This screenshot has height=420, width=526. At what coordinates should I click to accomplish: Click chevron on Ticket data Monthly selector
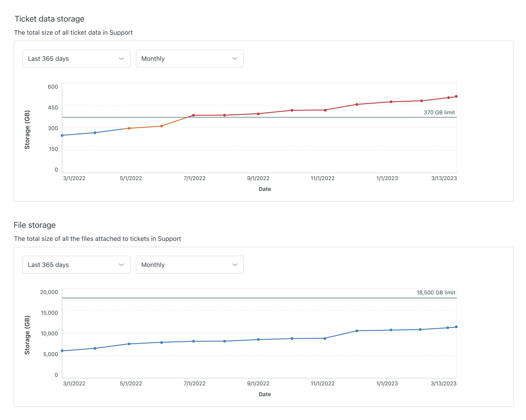click(x=235, y=59)
